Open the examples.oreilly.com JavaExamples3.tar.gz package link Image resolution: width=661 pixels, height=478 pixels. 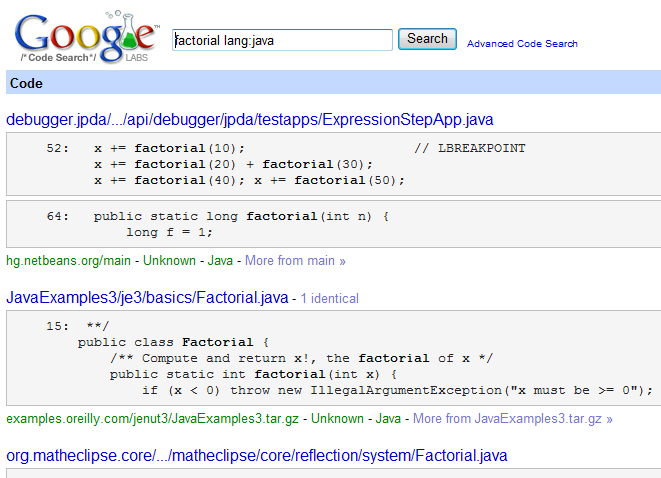coord(152,419)
